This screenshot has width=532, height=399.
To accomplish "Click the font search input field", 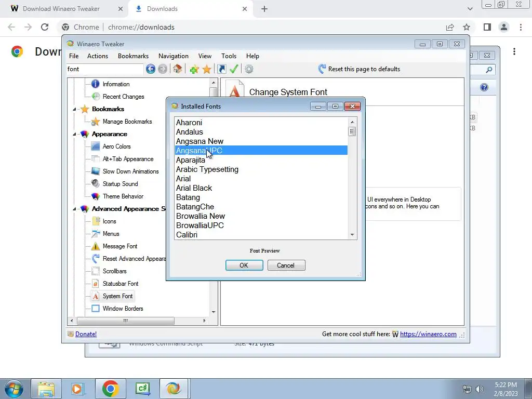I will (105, 69).
